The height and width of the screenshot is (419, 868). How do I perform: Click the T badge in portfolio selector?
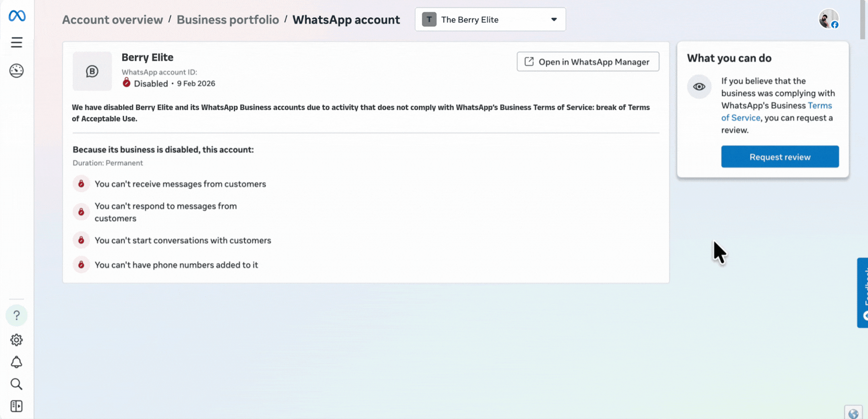point(429,19)
